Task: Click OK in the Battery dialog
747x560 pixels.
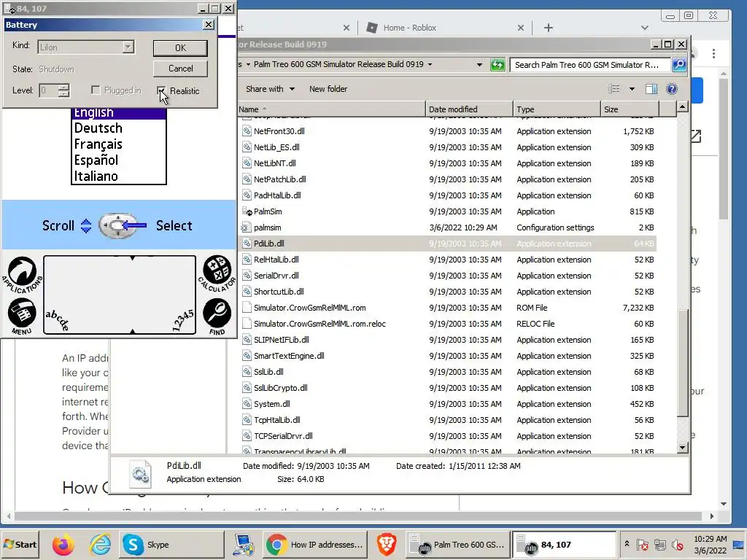Action: [180, 47]
